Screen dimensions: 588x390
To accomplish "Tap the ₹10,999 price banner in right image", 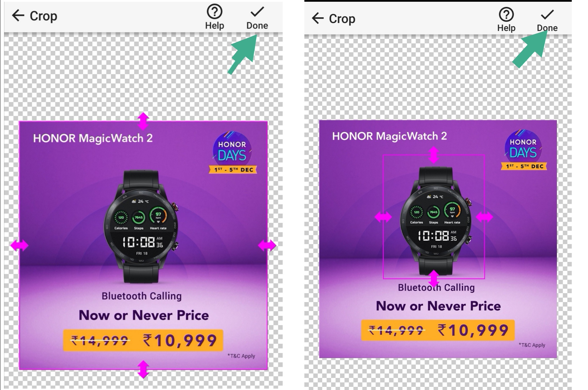I will [x=438, y=330].
